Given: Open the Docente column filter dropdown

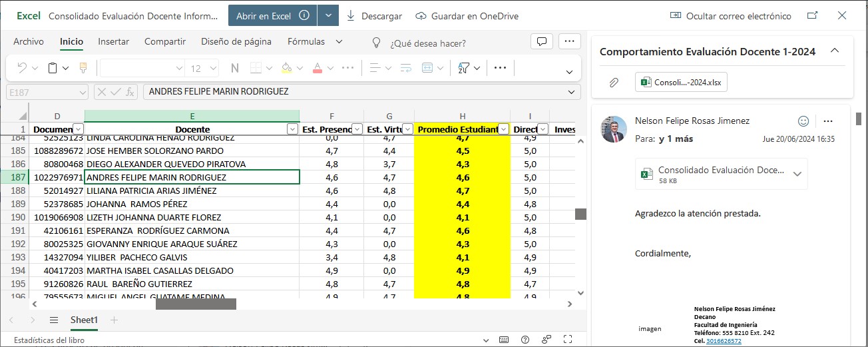Looking at the screenshot, I should click(292, 129).
